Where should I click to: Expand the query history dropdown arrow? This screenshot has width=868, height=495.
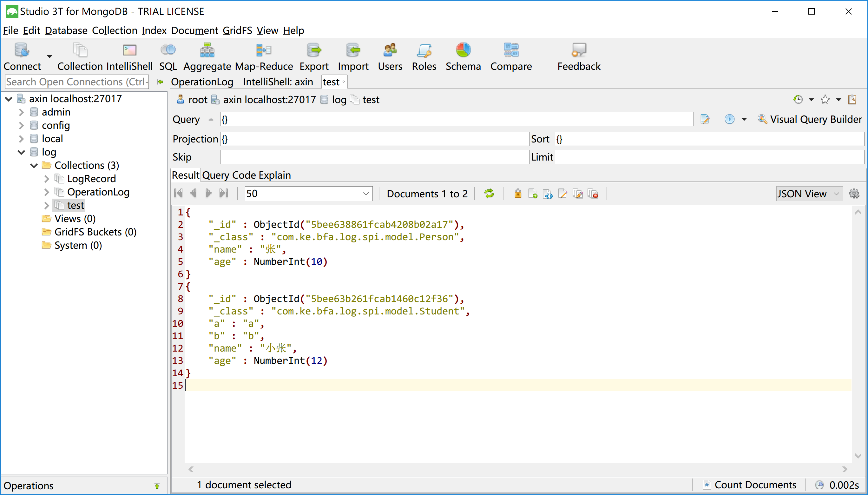click(x=811, y=100)
